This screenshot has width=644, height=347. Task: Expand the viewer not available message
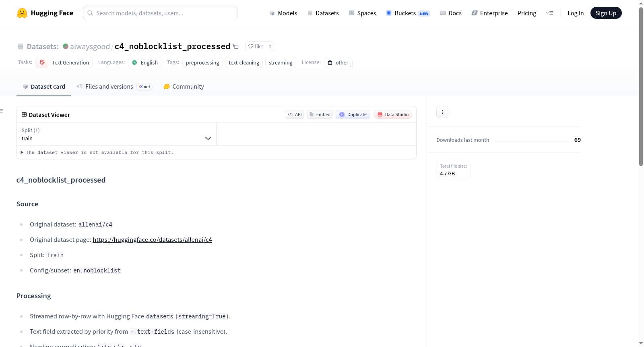97,152
